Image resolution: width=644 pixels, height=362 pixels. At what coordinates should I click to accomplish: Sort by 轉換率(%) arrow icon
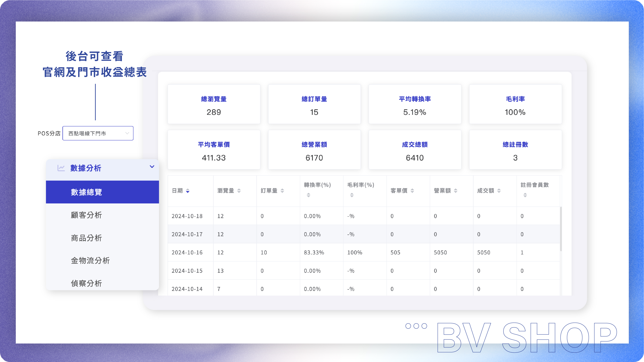tap(309, 195)
